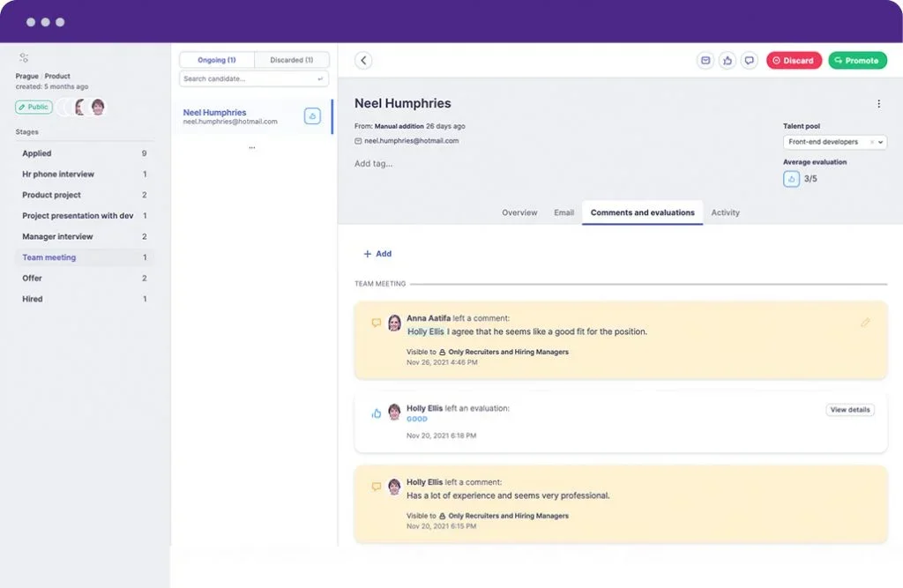Click the back arrow icon above the candidate name
This screenshot has height=588, width=903.
[363, 60]
